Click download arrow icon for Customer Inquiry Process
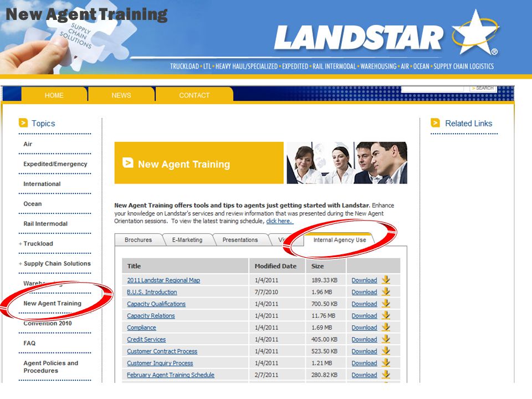Image resolution: width=532 pixels, height=399 pixels. pos(386,363)
